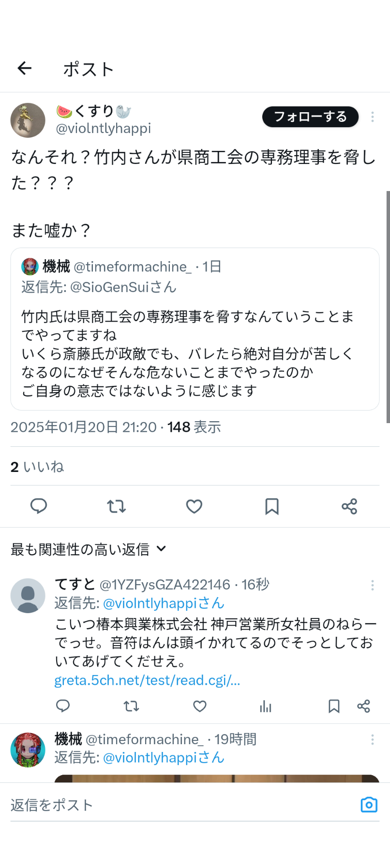Share the main post
390x868 pixels.
[349, 506]
